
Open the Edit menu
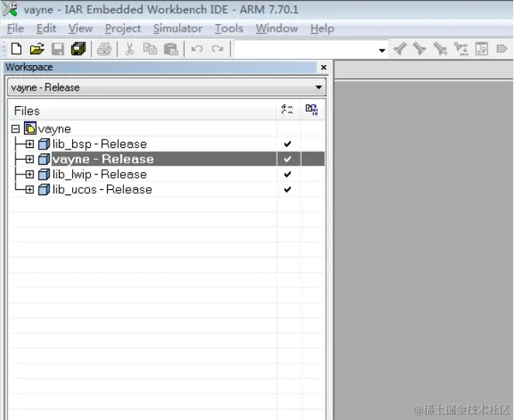click(47, 29)
